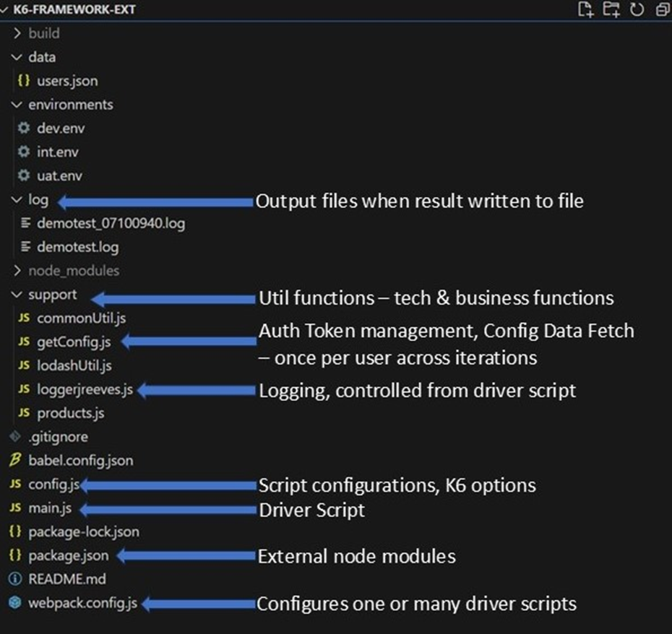Open getConfig.js in support folder
This screenshot has width=672, height=634.
[72, 341]
